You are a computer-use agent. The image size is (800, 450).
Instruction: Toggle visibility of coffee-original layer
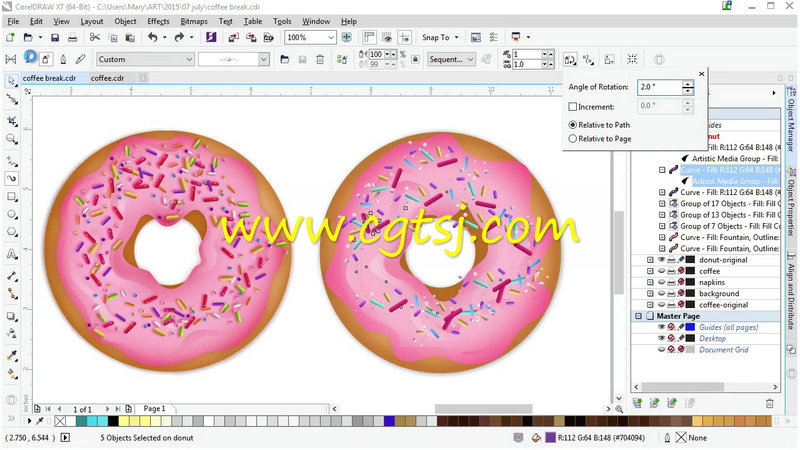pos(661,305)
